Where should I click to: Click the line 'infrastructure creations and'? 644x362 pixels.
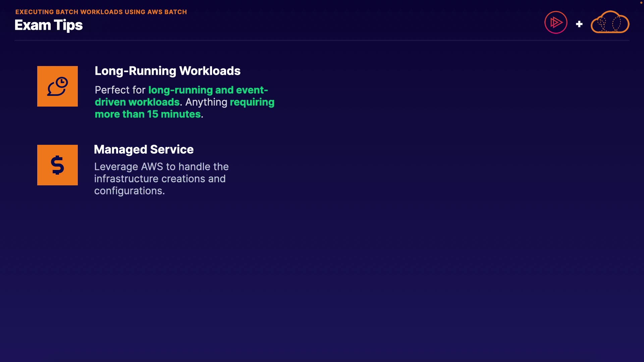[x=160, y=179]
